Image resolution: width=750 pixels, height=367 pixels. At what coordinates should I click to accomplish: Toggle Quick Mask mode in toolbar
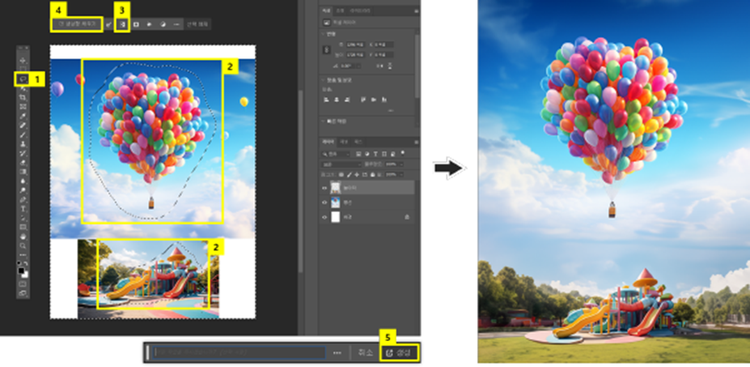tap(23, 284)
